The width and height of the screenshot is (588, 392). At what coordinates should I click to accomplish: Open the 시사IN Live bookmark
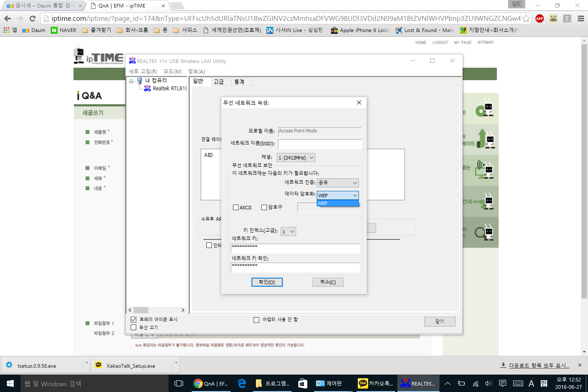pos(295,30)
